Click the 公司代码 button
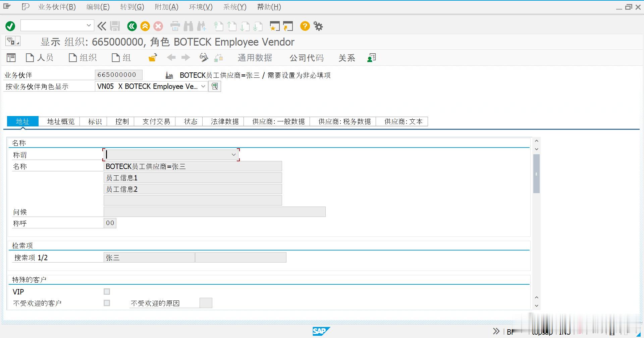 coord(307,58)
